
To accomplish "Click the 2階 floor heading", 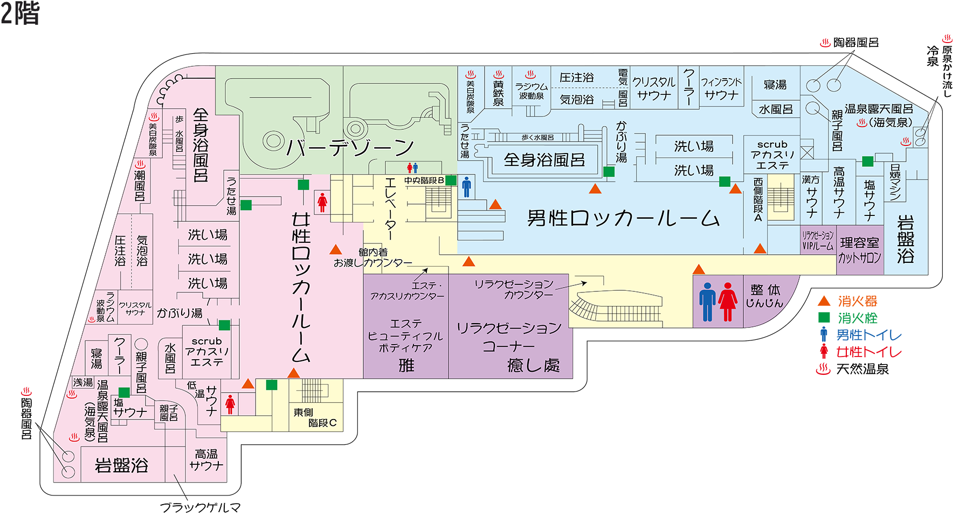I will tap(20, 13).
